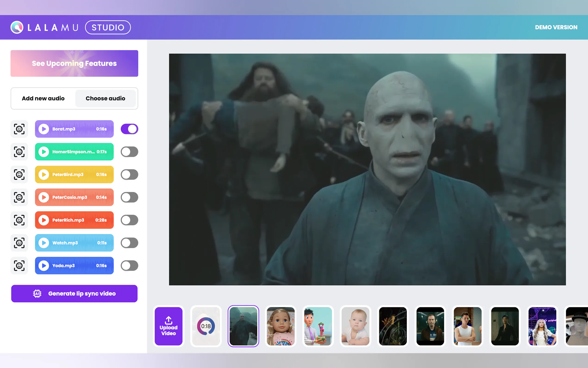Play the HomerSimpson audio clip
The width and height of the screenshot is (588, 368).
[44, 152]
